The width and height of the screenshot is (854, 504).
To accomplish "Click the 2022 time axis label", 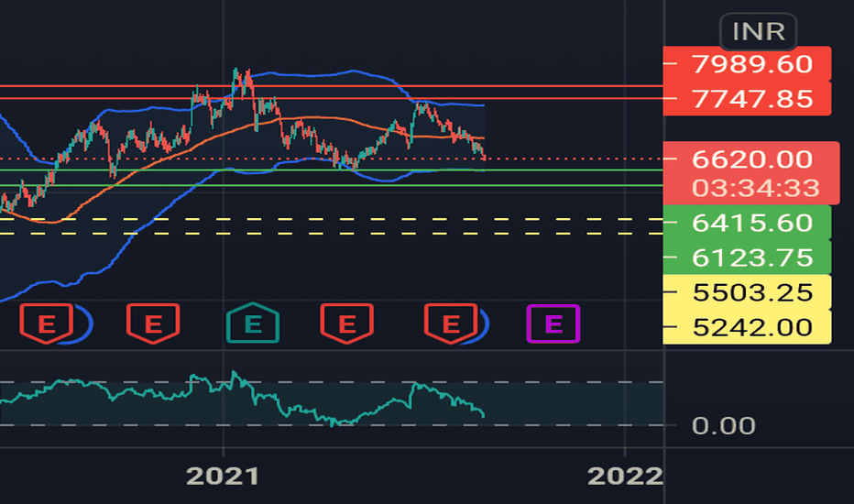I will point(625,477).
